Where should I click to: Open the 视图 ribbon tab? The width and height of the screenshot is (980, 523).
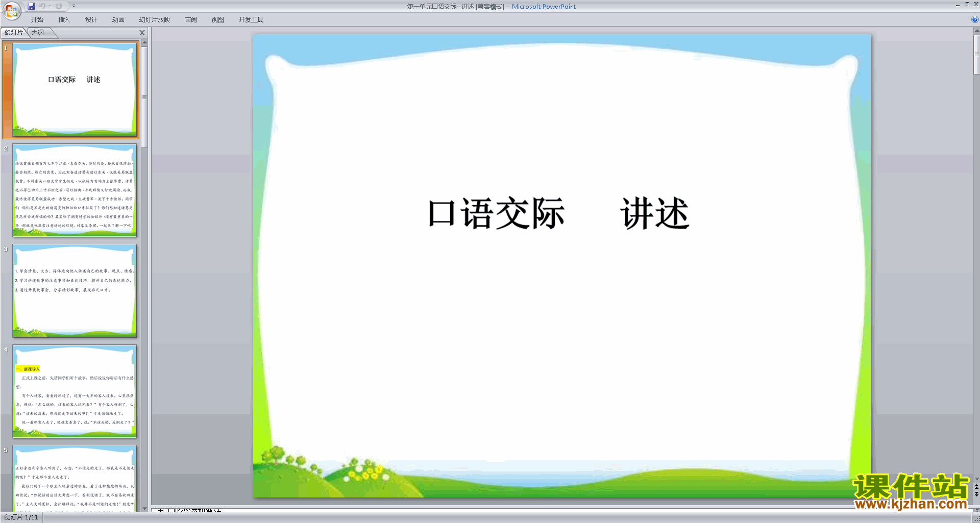[217, 20]
